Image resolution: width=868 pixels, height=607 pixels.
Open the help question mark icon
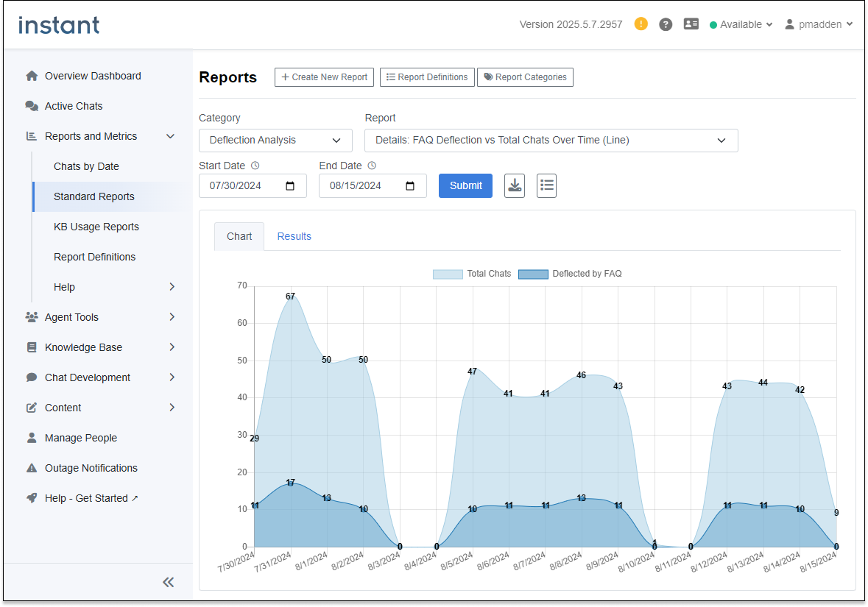coord(666,24)
